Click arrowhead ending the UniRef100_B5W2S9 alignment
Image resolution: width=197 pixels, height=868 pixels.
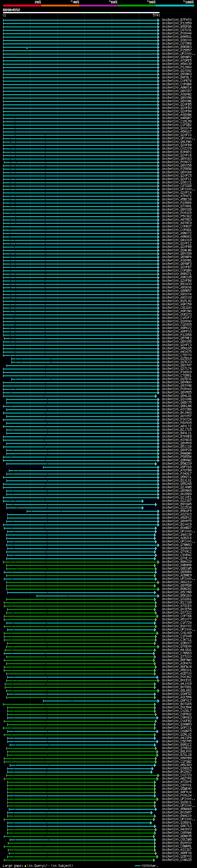(156, 464)
